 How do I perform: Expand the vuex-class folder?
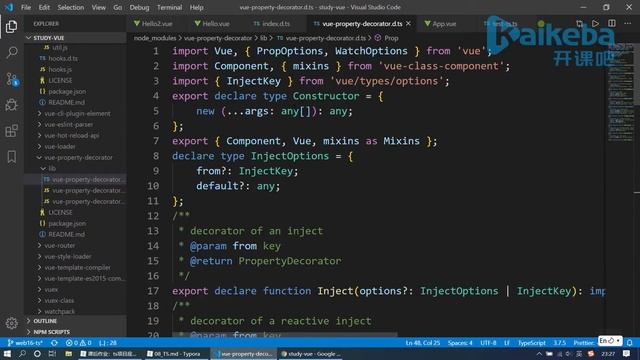click(x=59, y=301)
